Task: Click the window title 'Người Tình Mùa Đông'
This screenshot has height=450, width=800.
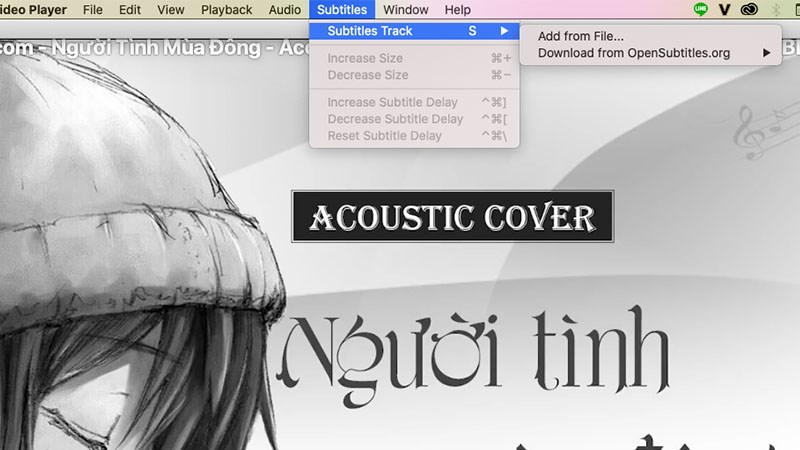Action: pyautogui.click(x=156, y=48)
